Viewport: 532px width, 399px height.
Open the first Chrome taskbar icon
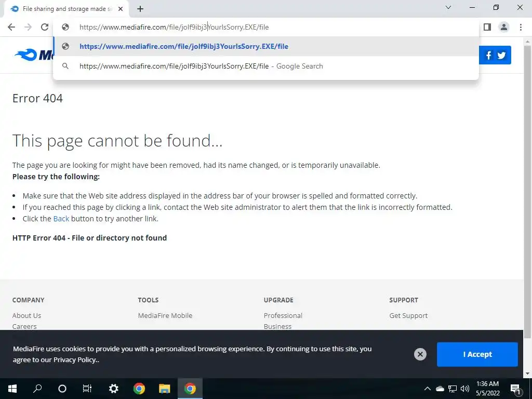tap(139, 389)
